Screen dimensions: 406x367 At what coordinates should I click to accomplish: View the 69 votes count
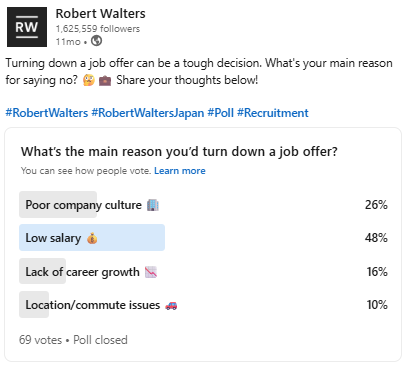(x=41, y=340)
